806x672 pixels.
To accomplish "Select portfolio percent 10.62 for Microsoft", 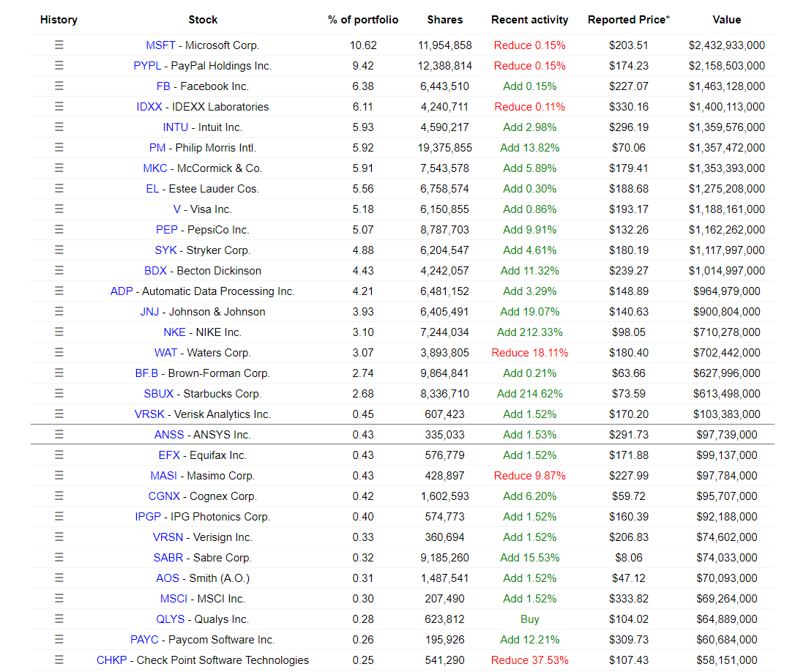I will [363, 45].
